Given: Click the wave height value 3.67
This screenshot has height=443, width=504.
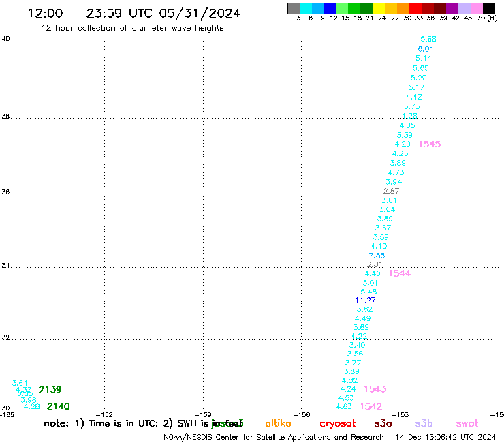Looking at the screenshot, I should [383, 228].
